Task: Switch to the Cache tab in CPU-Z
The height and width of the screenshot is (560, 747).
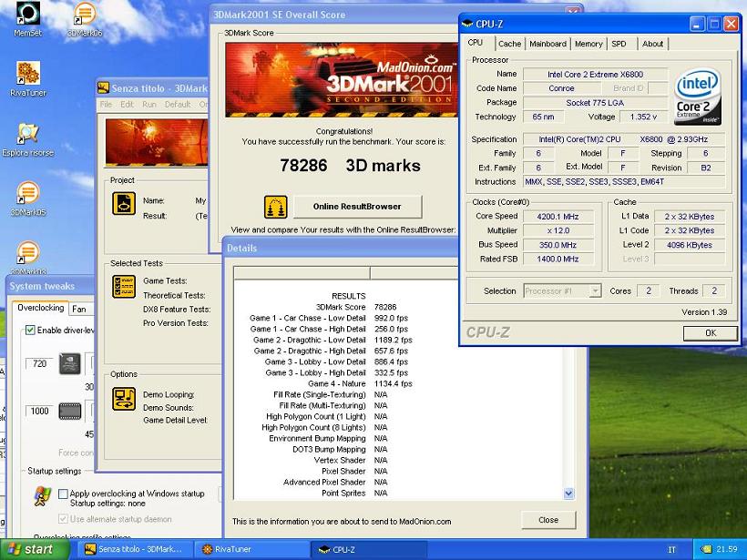Action: (x=510, y=44)
